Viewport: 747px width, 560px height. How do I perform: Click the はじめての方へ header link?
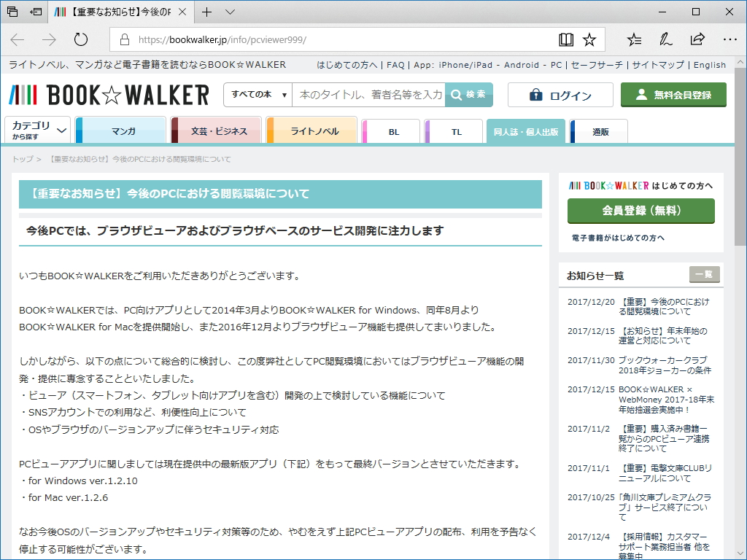(x=347, y=65)
